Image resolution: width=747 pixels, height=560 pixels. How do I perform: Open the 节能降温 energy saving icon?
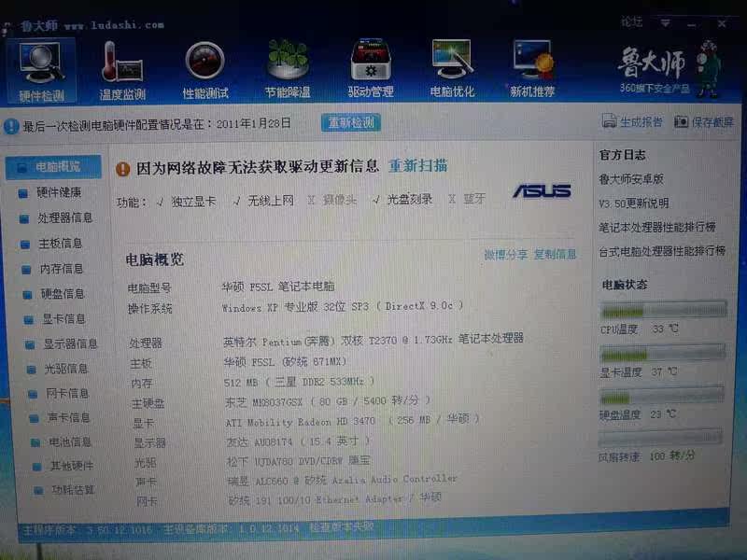(288, 69)
